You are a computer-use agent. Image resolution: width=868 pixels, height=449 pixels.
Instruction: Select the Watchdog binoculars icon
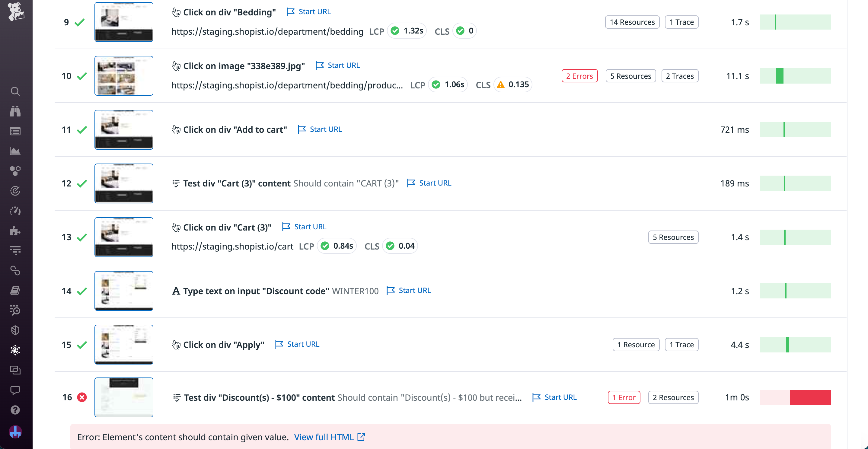coord(15,111)
